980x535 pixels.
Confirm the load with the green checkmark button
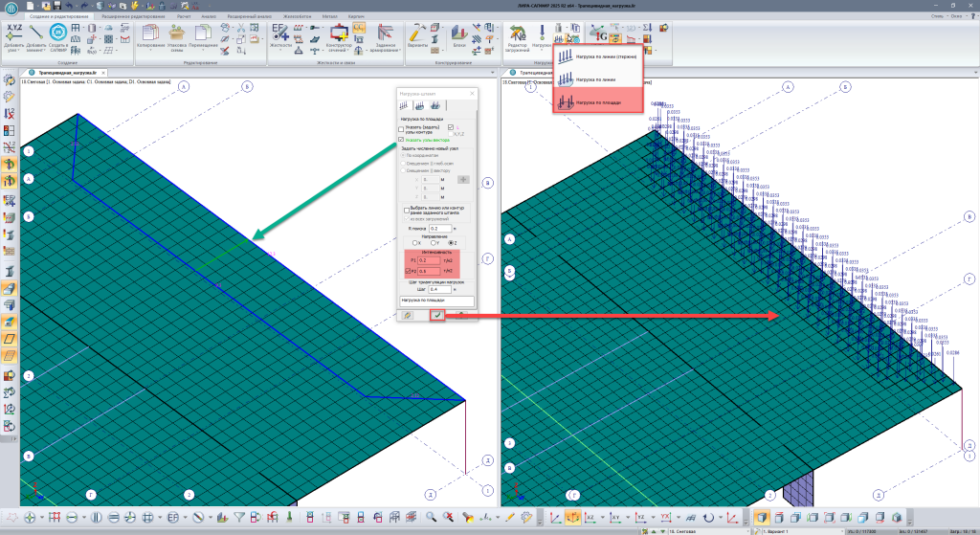(x=436, y=314)
